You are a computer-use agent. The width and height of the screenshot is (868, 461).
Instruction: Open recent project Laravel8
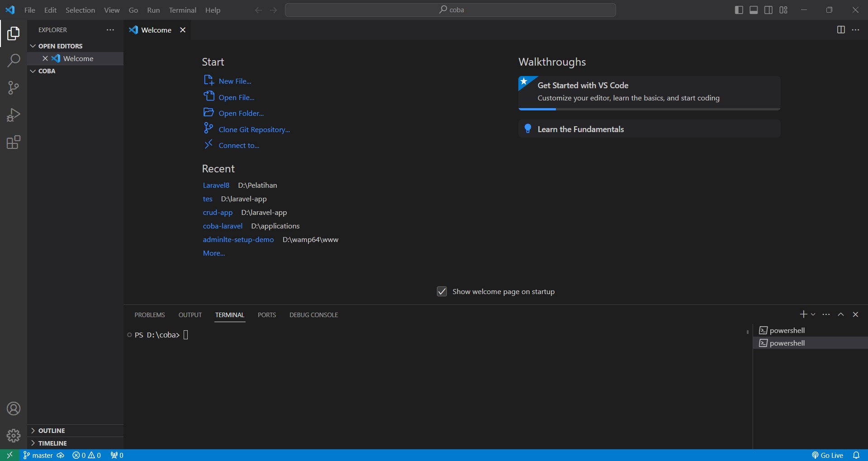(216, 185)
